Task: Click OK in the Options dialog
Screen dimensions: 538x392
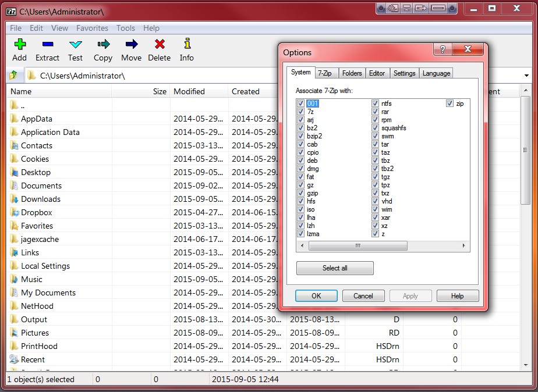Action: click(316, 295)
